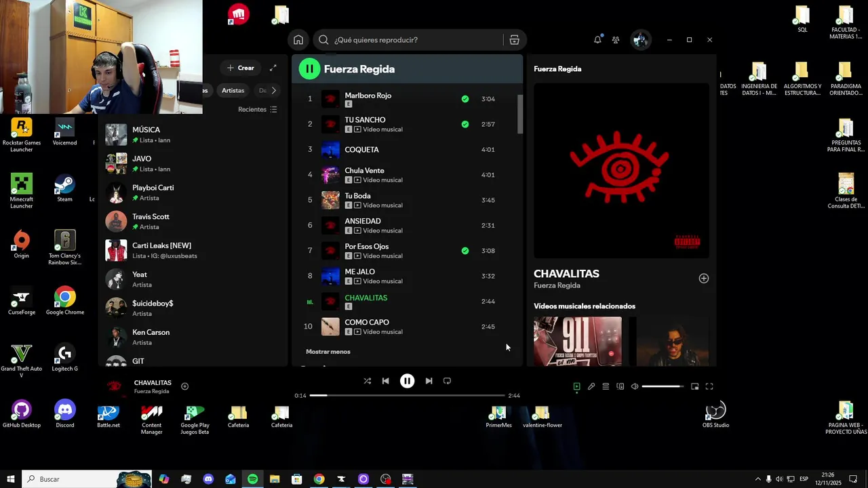Click the Crear button in the library
Viewport: 868px width, 488px height.
241,68
